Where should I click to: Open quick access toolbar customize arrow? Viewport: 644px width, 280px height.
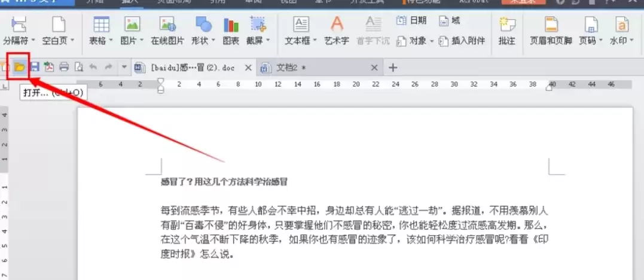point(124,67)
